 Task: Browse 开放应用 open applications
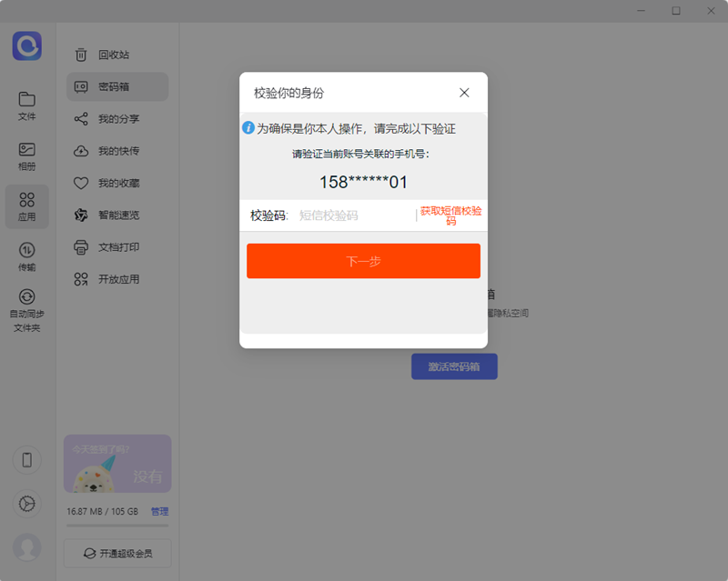(116, 279)
